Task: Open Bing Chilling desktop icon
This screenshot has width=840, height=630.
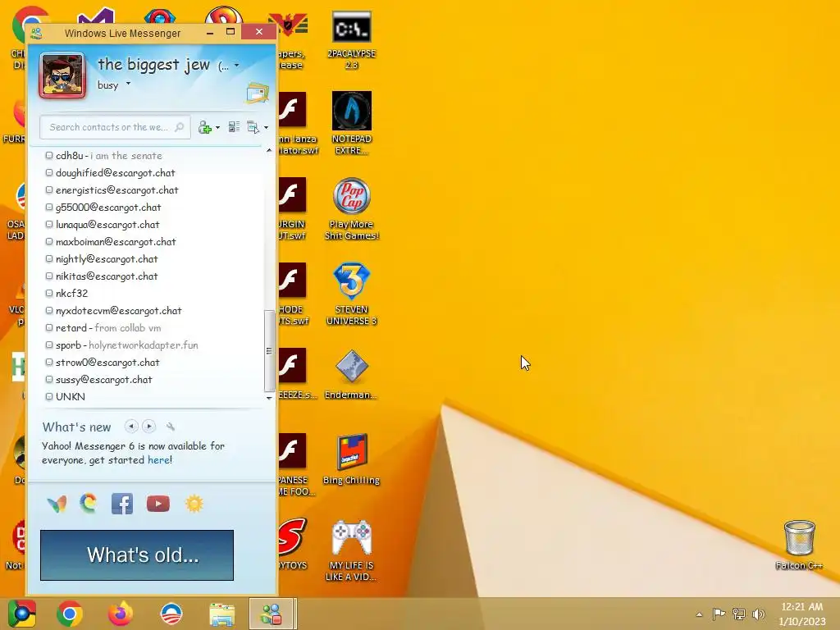Action: 351,459
